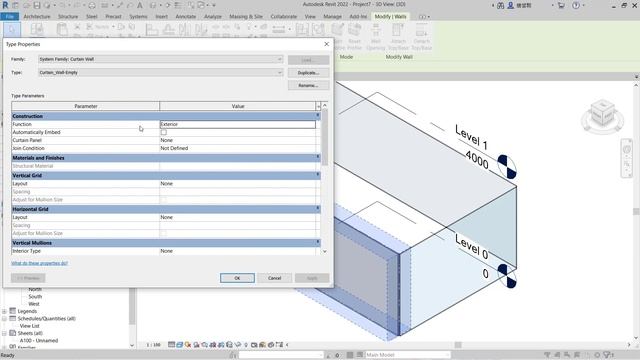Collapse the Horizontal Grid group
Viewport: 640px width, 360px height.
click(318, 209)
